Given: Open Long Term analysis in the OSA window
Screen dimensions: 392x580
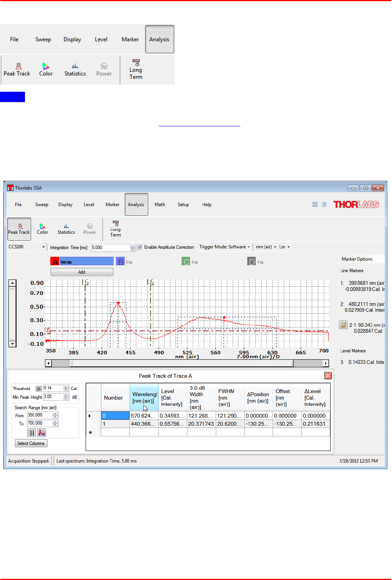Looking at the screenshot, I should point(116,229).
